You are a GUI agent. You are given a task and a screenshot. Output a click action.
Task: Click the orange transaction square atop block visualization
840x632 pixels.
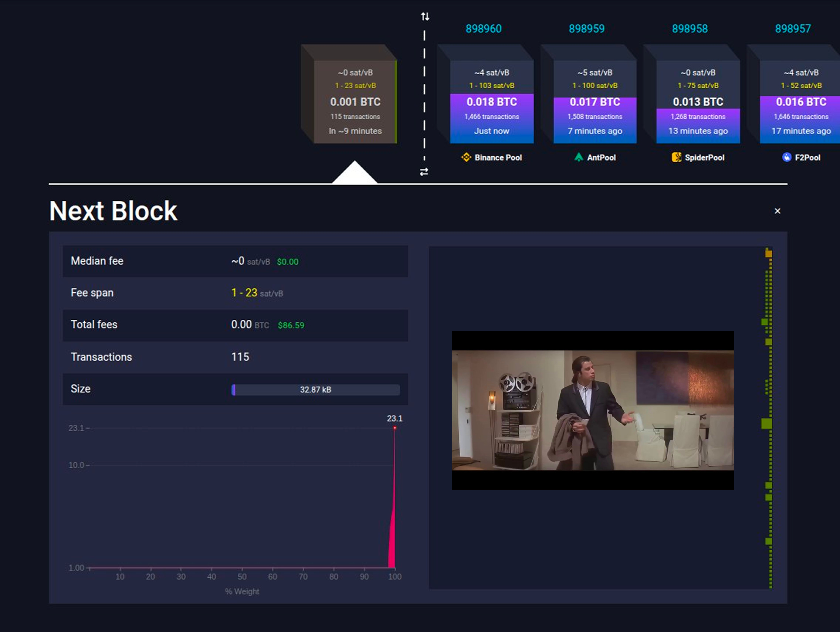(769, 253)
